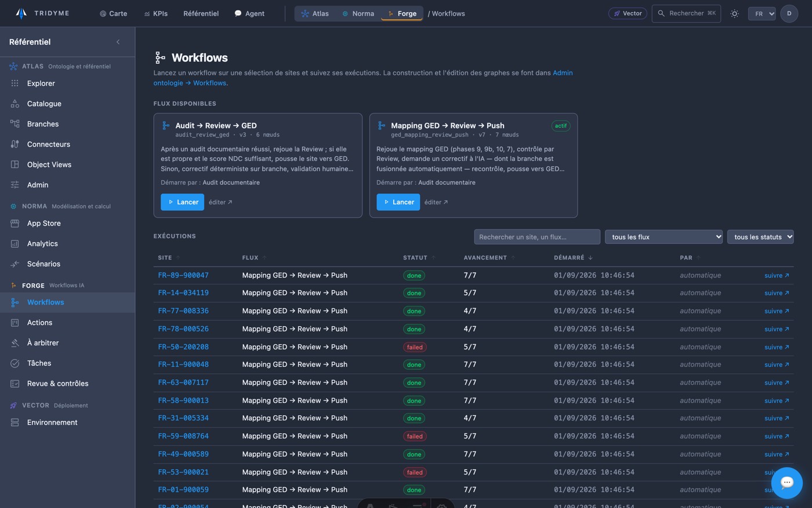
Task: Go to Branches in the sidebar
Action: (x=67, y=124)
